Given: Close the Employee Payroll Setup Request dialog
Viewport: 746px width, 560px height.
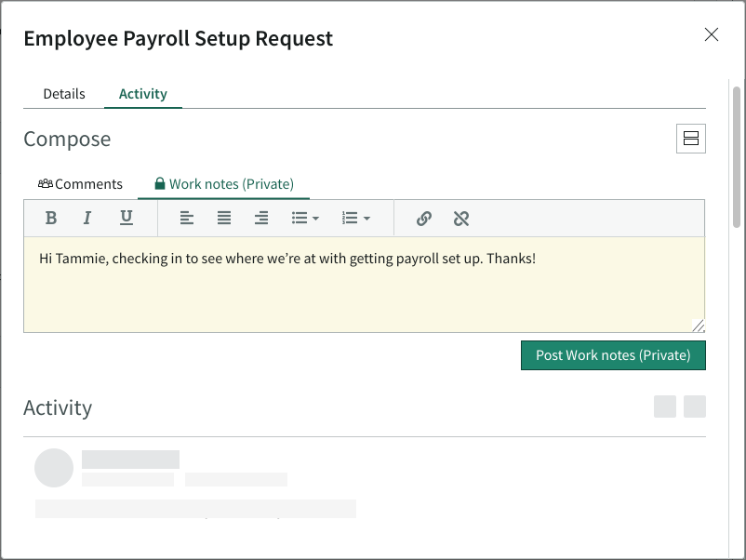Looking at the screenshot, I should point(712,34).
